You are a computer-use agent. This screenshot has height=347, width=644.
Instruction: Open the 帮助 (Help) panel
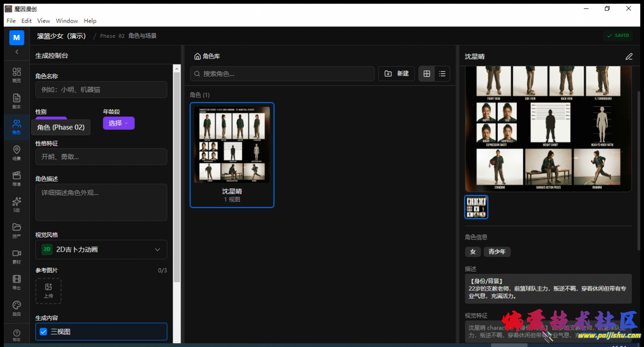point(16,334)
